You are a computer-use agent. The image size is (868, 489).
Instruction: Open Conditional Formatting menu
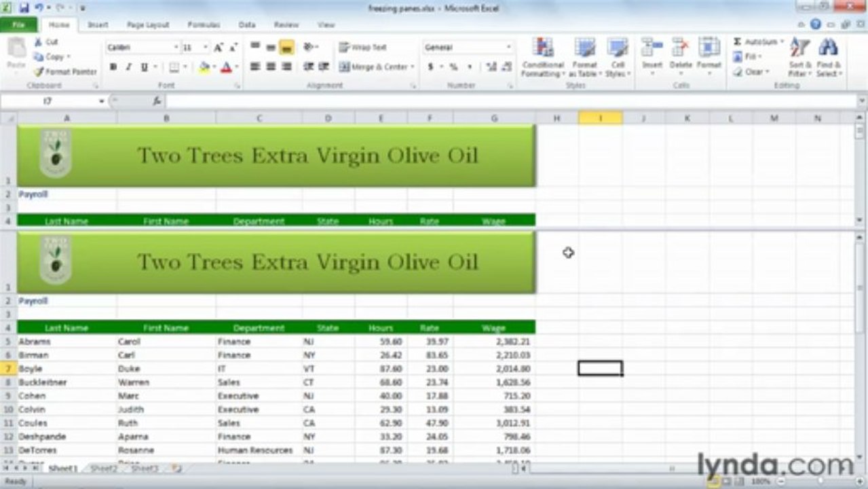click(x=543, y=57)
